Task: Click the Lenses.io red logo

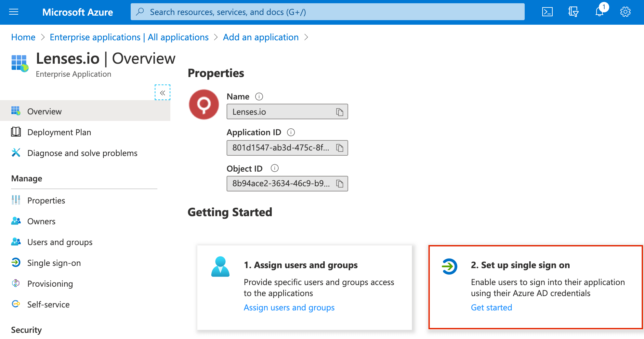Action: 204,104
